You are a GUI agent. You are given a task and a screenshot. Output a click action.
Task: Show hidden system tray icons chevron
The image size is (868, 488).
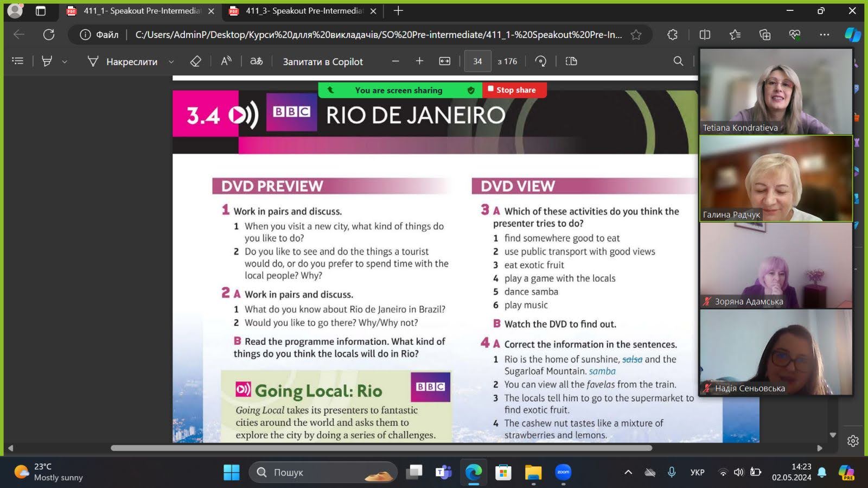tap(628, 472)
